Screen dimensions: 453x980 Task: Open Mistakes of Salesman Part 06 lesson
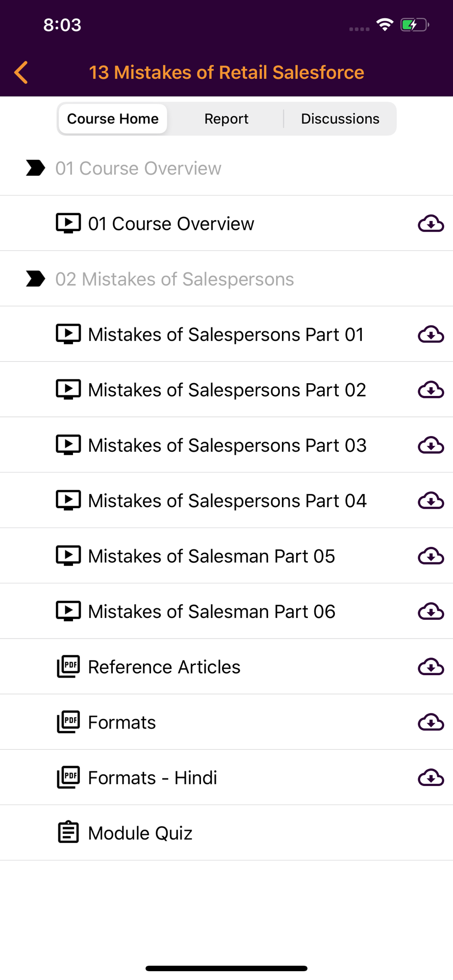coord(226,611)
